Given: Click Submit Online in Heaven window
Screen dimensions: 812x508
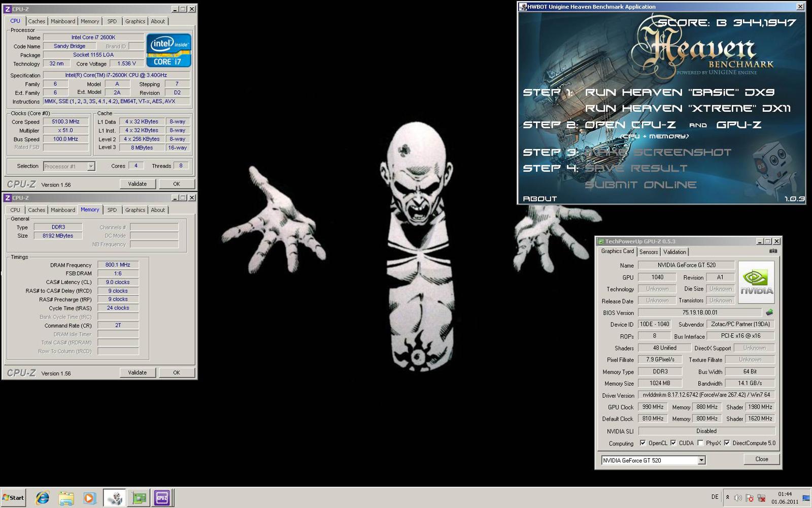Looking at the screenshot, I should coord(640,184).
